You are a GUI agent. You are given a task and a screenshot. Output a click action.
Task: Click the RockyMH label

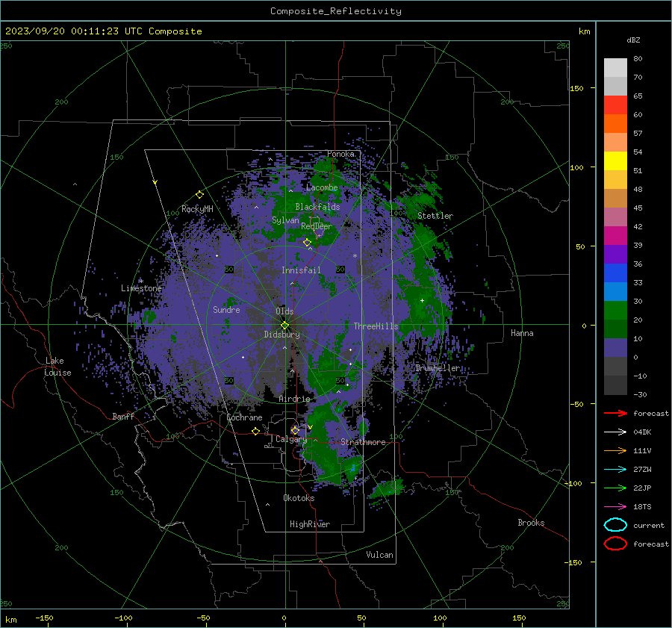click(197, 209)
